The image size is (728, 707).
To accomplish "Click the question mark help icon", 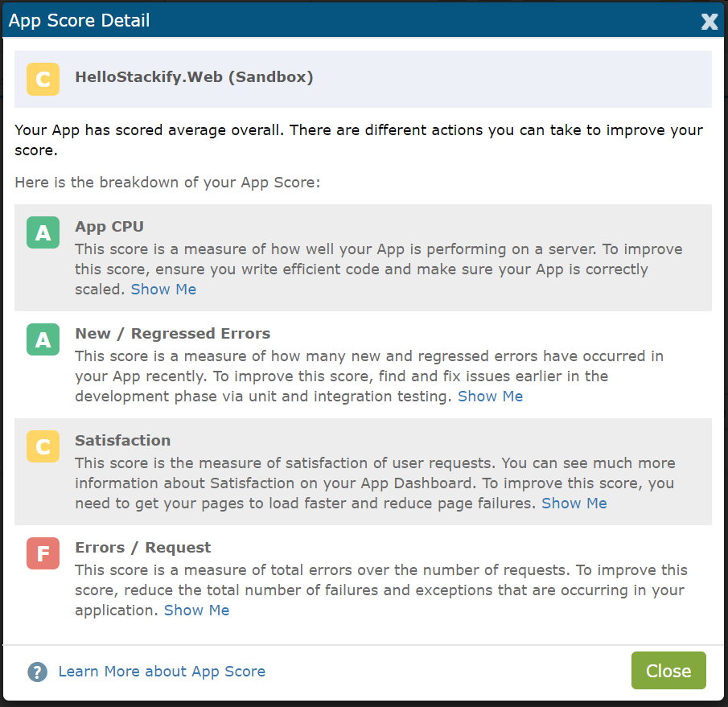I will 38,672.
